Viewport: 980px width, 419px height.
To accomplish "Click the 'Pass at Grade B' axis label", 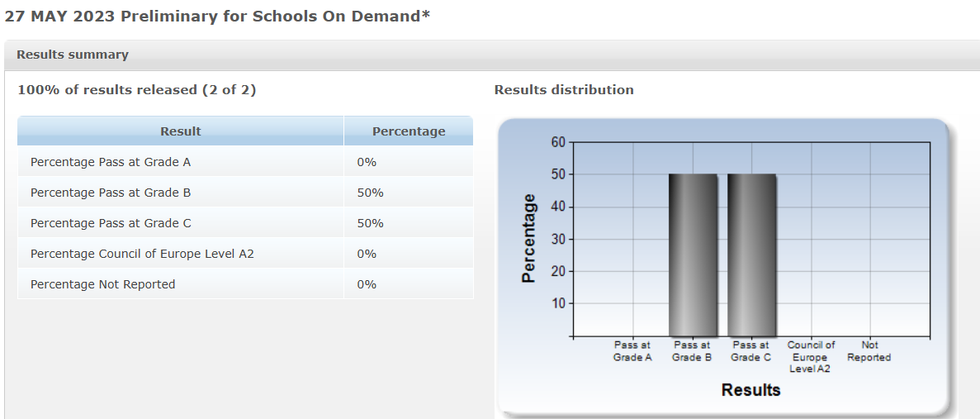I will click(x=692, y=351).
